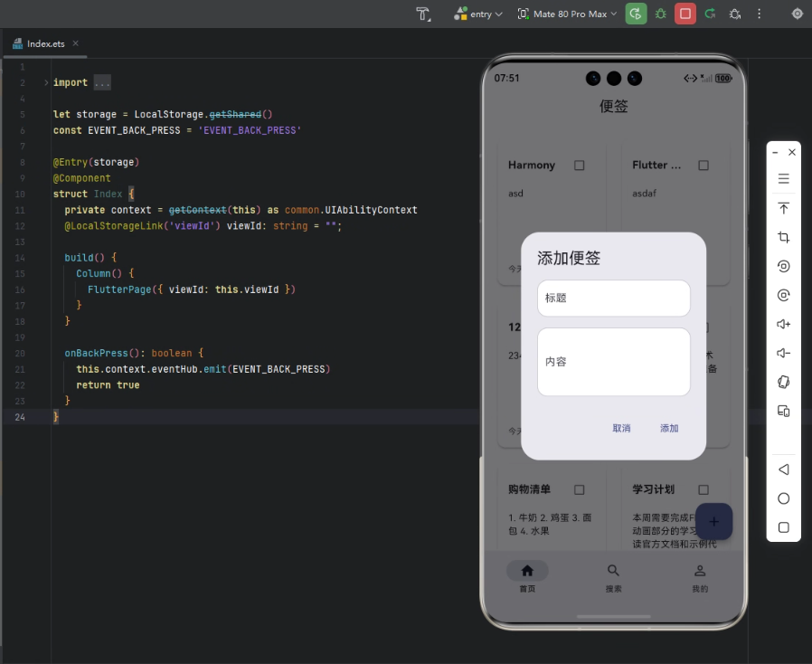Check the 学习计划 note checkbox
Image resolution: width=812 pixels, height=664 pixels.
click(703, 489)
